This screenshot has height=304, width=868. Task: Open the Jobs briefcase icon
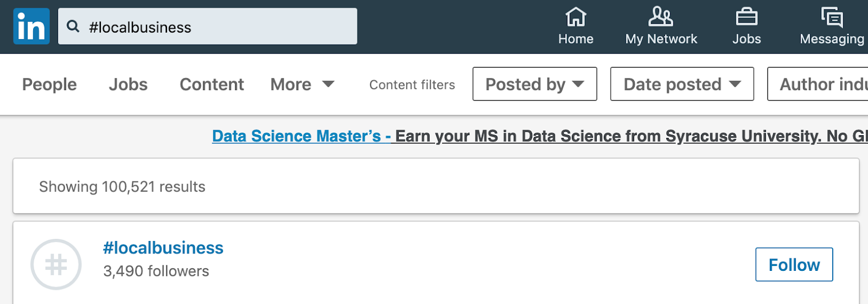(746, 17)
